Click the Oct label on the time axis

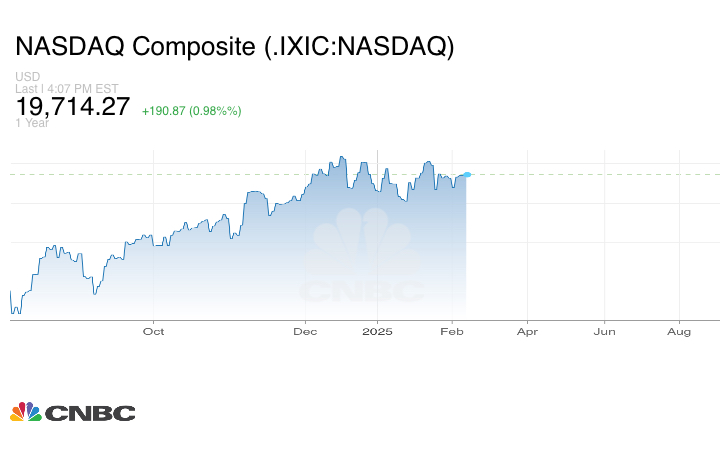tap(153, 331)
